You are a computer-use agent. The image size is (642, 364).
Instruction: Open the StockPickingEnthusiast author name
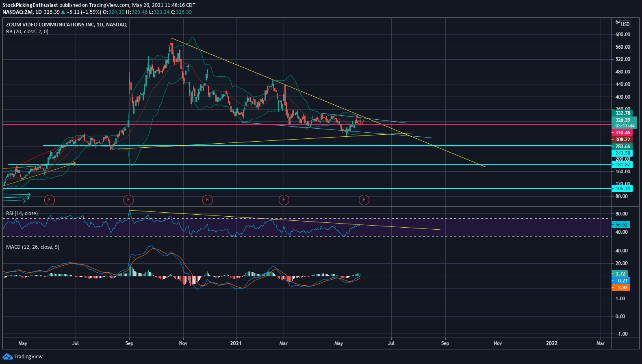coord(30,5)
